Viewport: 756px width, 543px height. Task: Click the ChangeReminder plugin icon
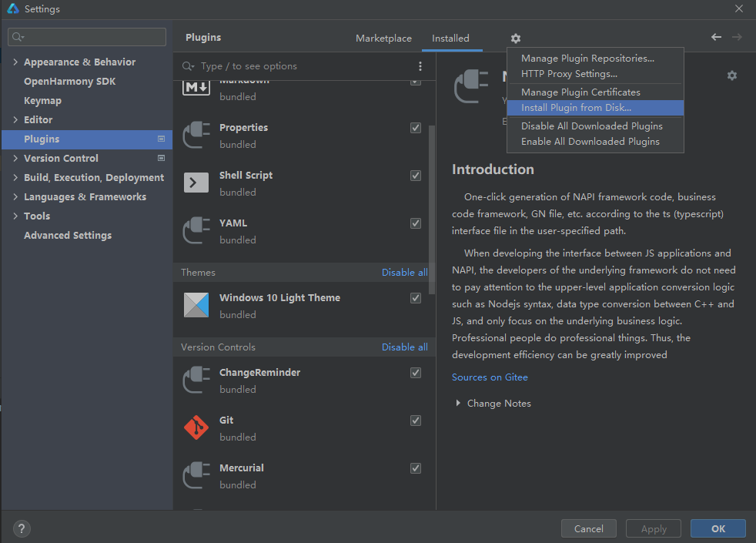pyautogui.click(x=196, y=380)
